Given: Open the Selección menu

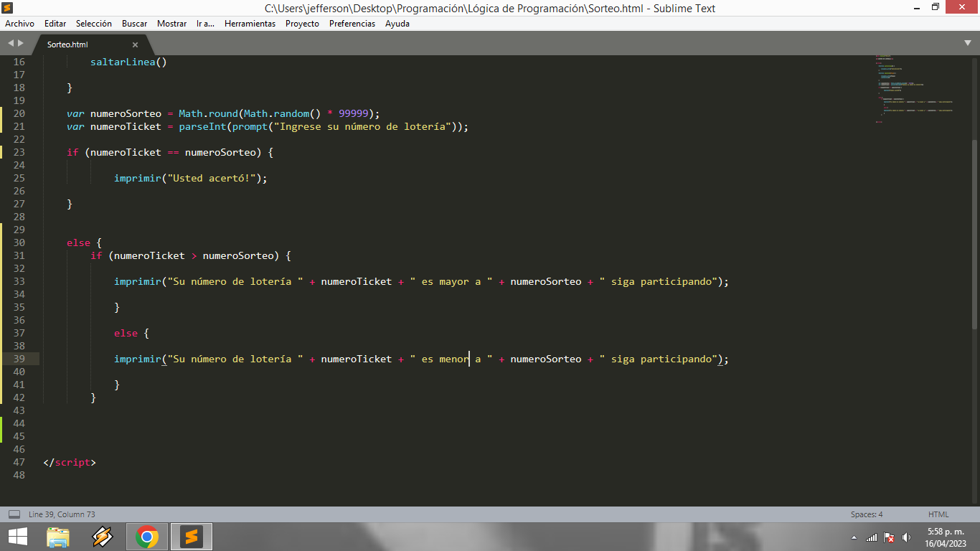Looking at the screenshot, I should [94, 24].
